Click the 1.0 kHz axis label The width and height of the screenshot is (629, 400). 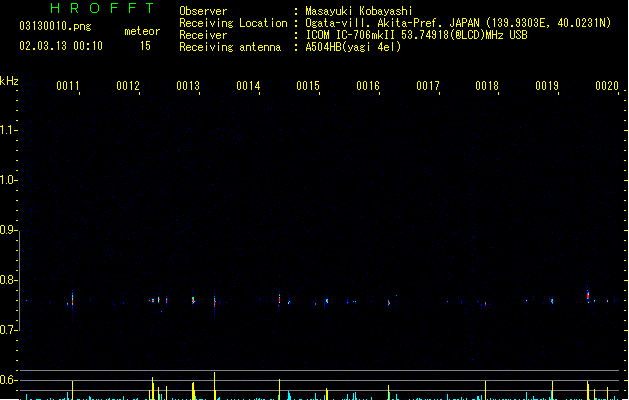pyautogui.click(x=7, y=180)
